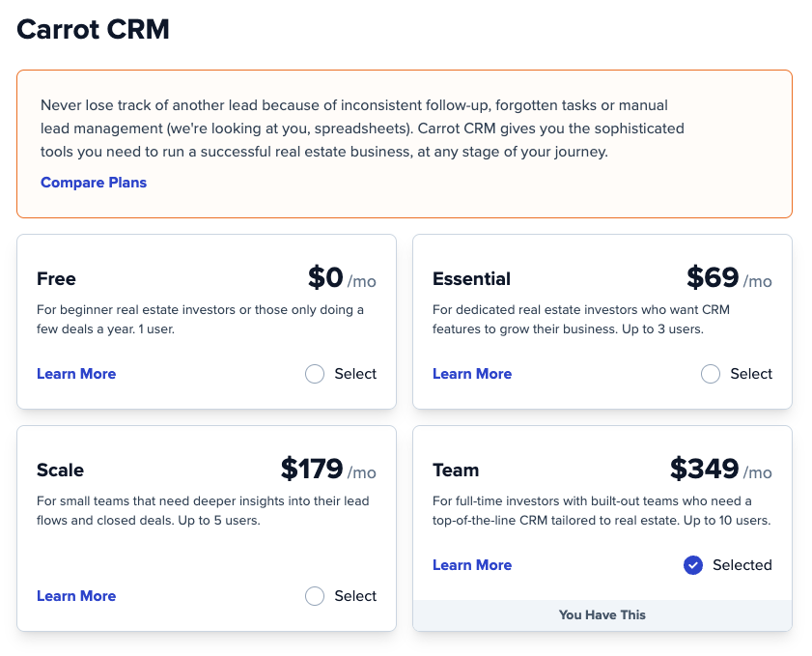Click the Select label on Scale plan
The width and height of the screenshot is (812, 656).
click(355, 596)
